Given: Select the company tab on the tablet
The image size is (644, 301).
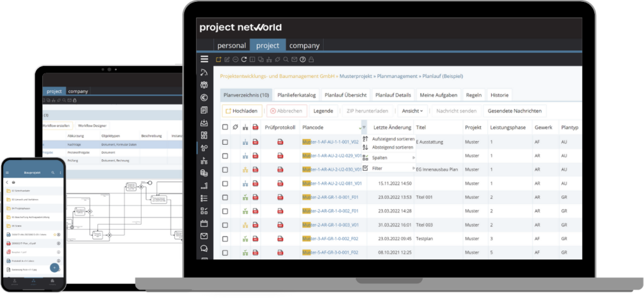Looking at the screenshot, I should [x=77, y=91].
